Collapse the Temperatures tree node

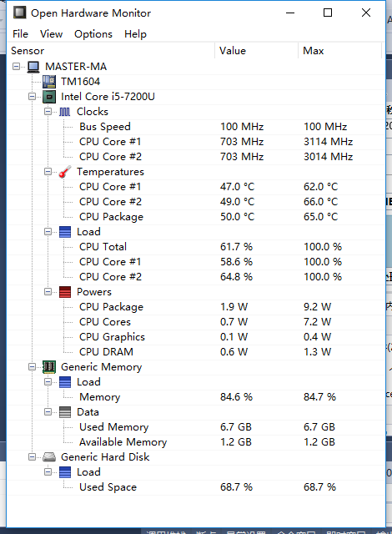pos(48,172)
